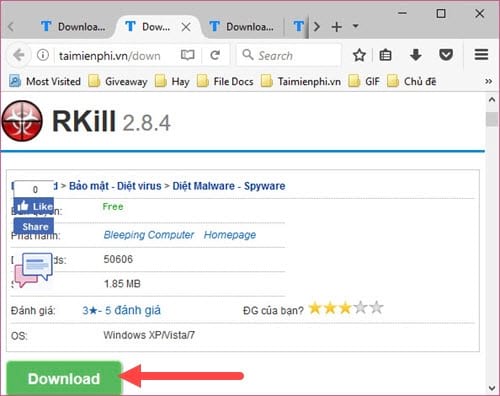Open the Hay bookmarks folder

(172, 81)
